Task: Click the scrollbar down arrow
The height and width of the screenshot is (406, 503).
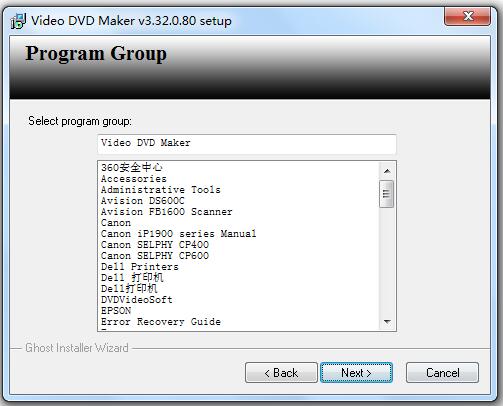Action: [x=387, y=322]
